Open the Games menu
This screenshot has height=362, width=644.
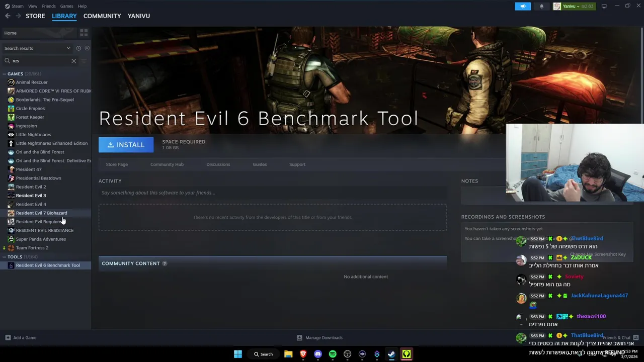pyautogui.click(x=66, y=6)
